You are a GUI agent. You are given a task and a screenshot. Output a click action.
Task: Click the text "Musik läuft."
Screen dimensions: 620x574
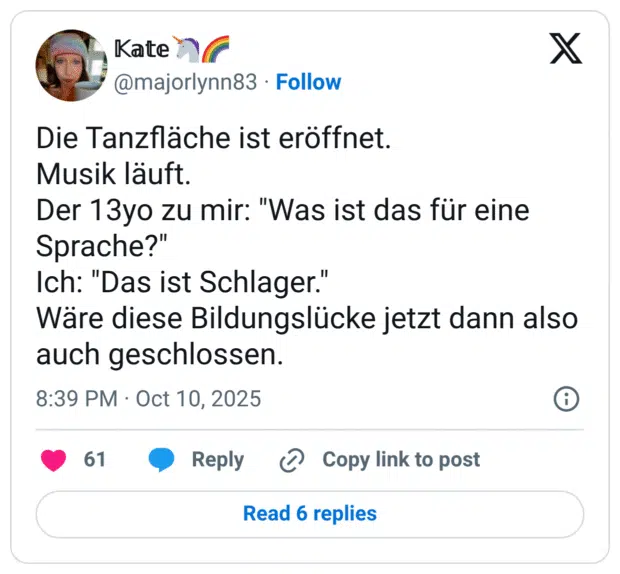[x=113, y=175]
